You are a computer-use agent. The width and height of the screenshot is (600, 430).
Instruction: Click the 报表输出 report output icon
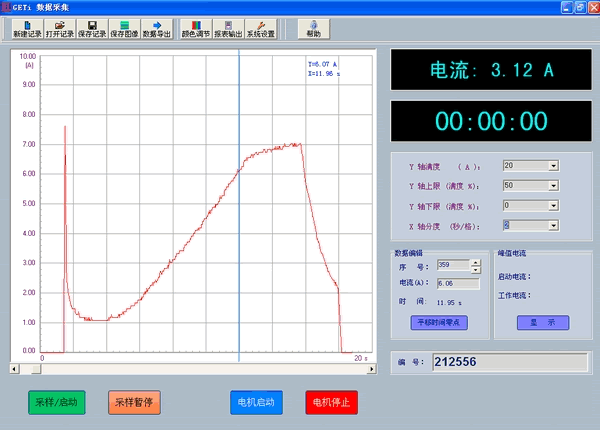coord(229,28)
